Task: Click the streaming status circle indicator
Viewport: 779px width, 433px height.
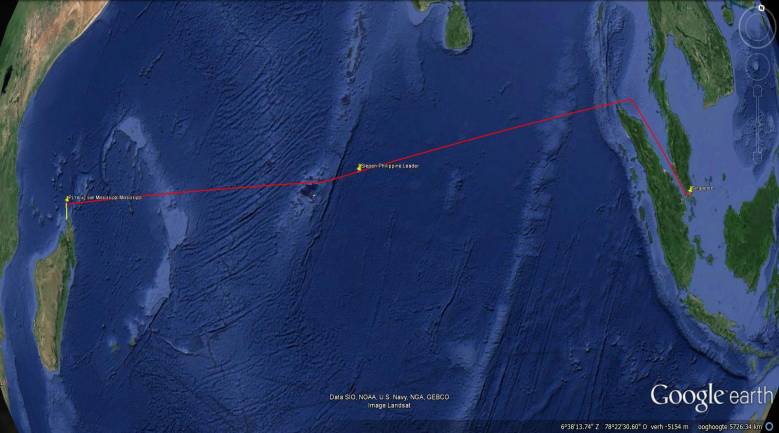Action: point(770,427)
